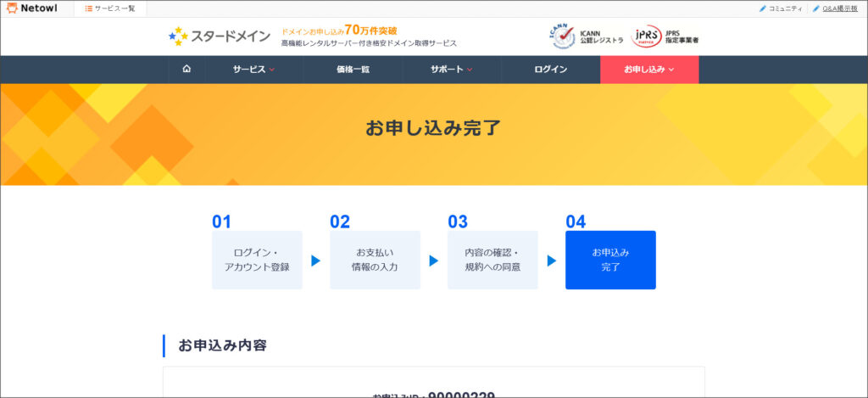
Task: Click the Netowl logo
Action: 31,8
